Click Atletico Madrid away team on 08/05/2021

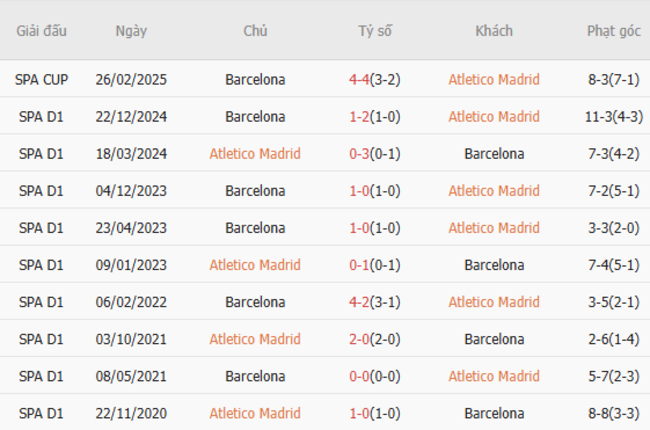[494, 376]
